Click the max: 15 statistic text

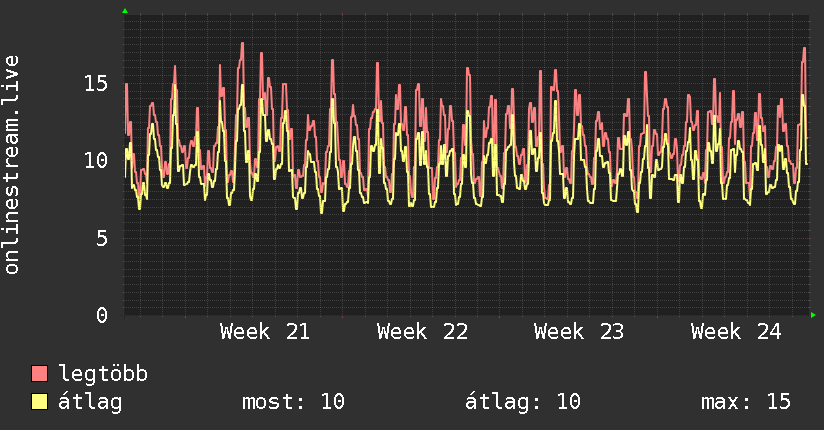(x=746, y=402)
